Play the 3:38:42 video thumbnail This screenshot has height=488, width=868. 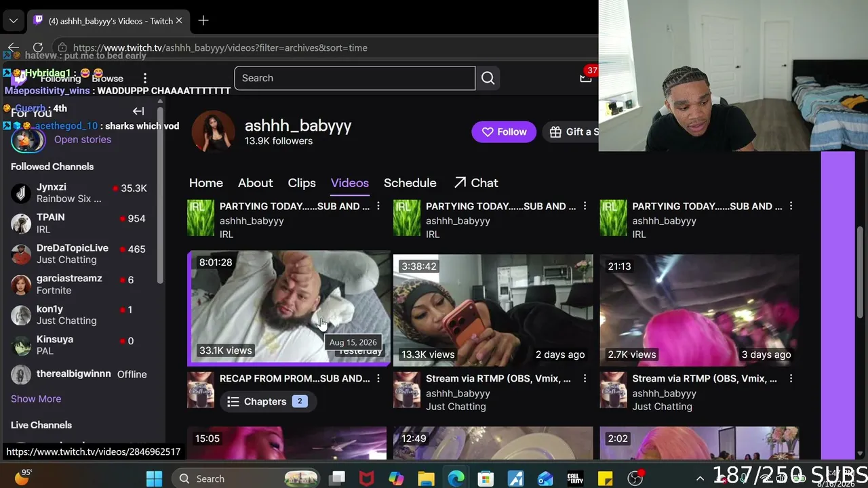click(x=493, y=310)
